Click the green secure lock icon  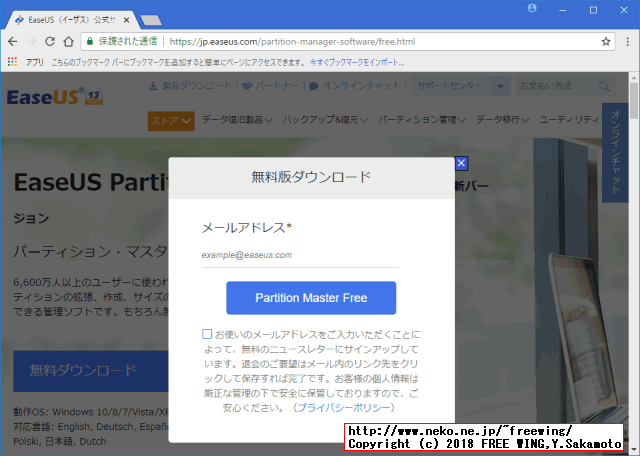(90, 42)
